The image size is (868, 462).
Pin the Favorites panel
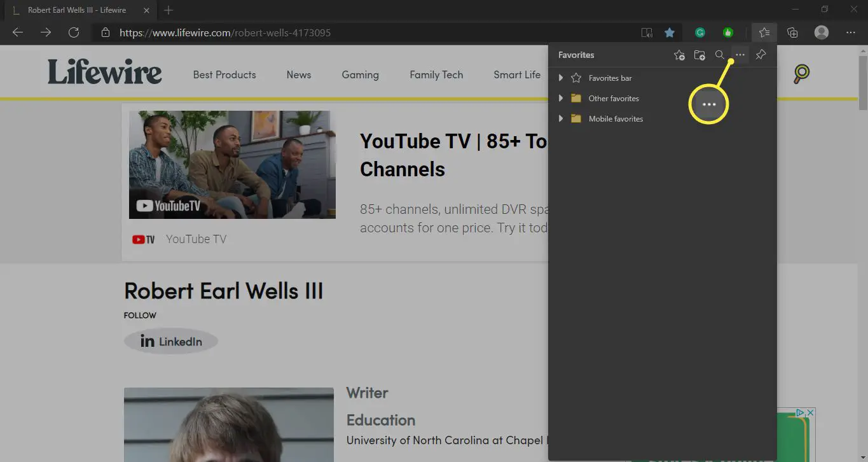(x=761, y=55)
